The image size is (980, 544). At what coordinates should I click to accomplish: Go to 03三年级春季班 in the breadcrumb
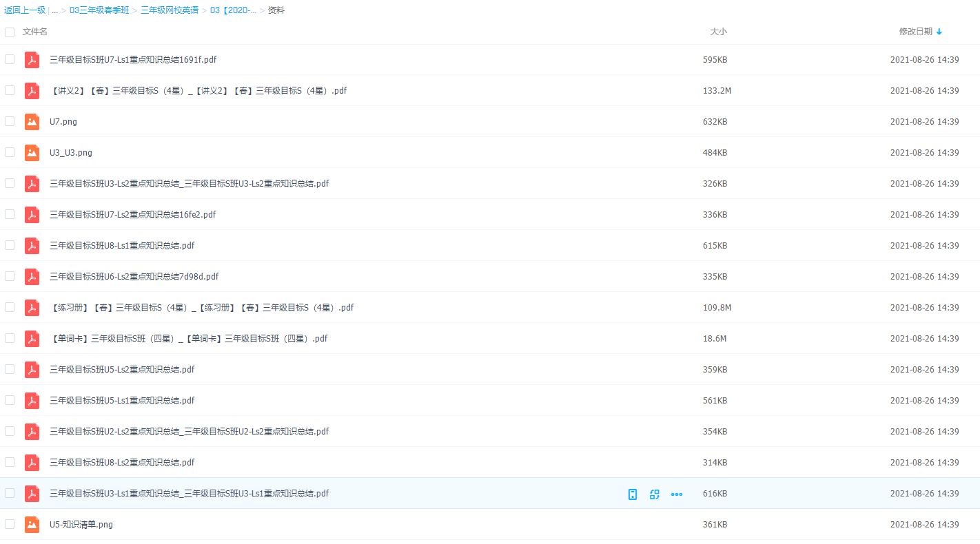pos(99,10)
